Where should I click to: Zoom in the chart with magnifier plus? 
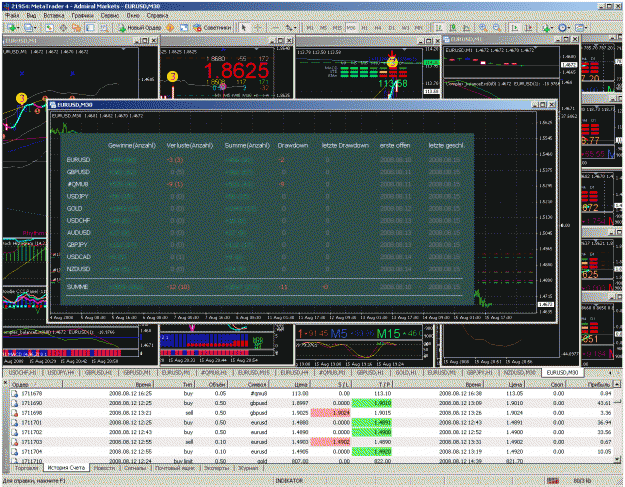click(x=483, y=27)
